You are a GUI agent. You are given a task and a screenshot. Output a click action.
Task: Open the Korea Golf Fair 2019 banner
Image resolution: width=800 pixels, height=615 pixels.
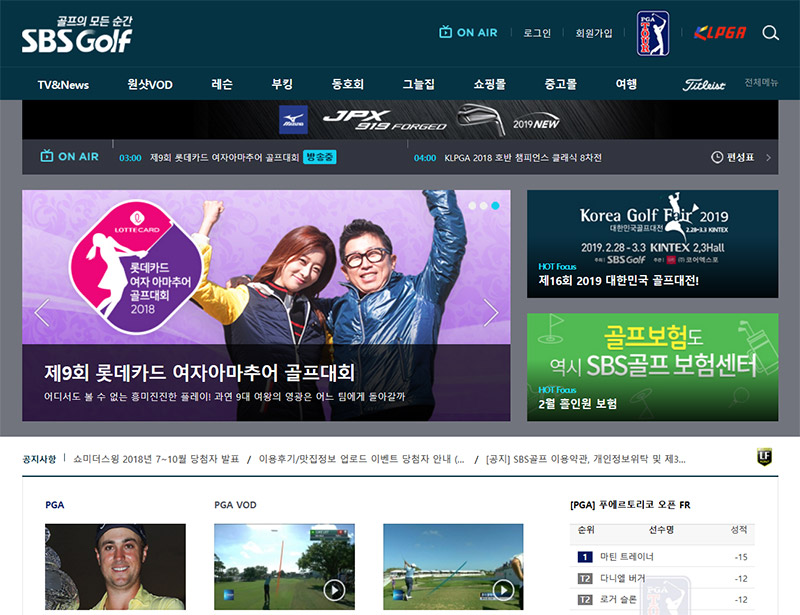pyautogui.click(x=653, y=244)
